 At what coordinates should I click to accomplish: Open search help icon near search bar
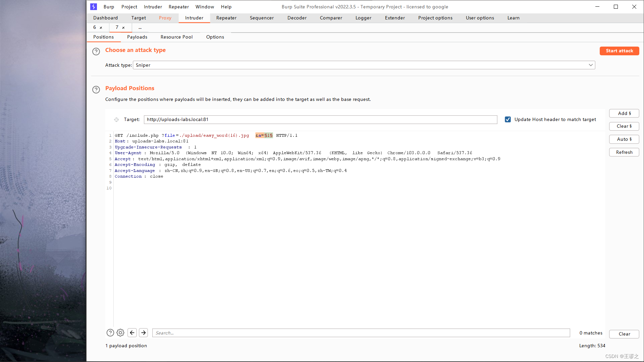pos(110,333)
